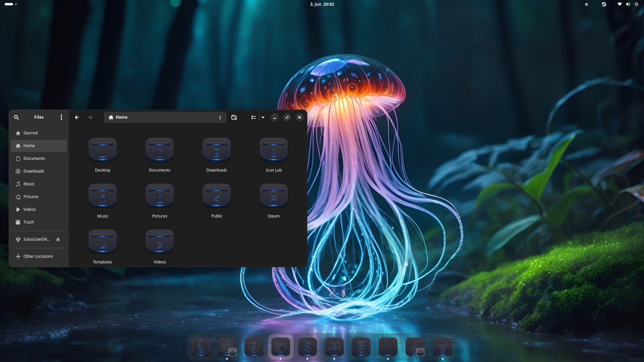Click the Files icon in the dock
The width and height of the screenshot is (644, 362).
tap(281, 347)
